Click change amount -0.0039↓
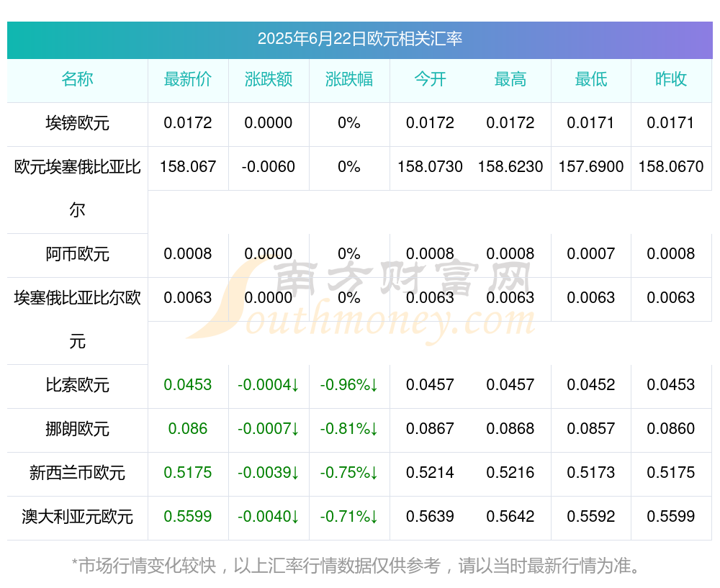 point(268,472)
